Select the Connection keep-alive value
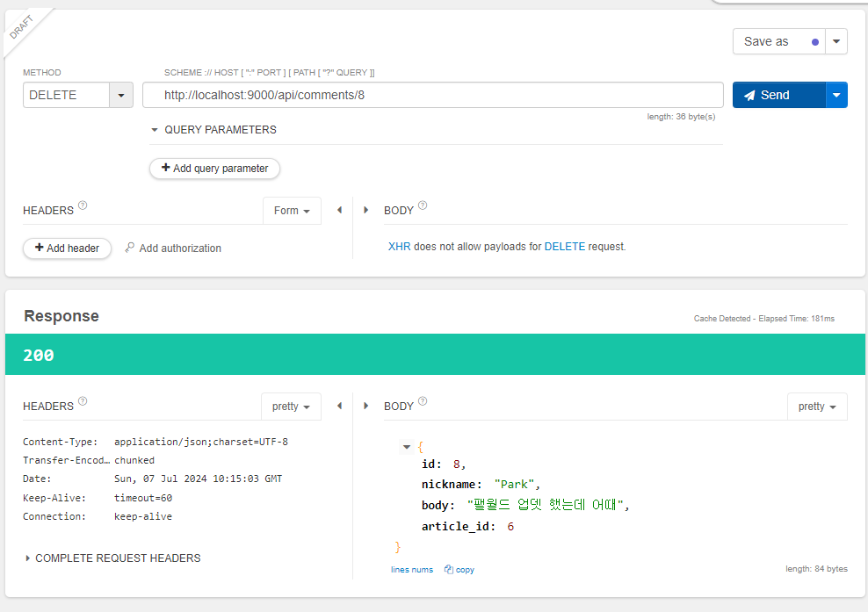The image size is (868, 612). 143,516
